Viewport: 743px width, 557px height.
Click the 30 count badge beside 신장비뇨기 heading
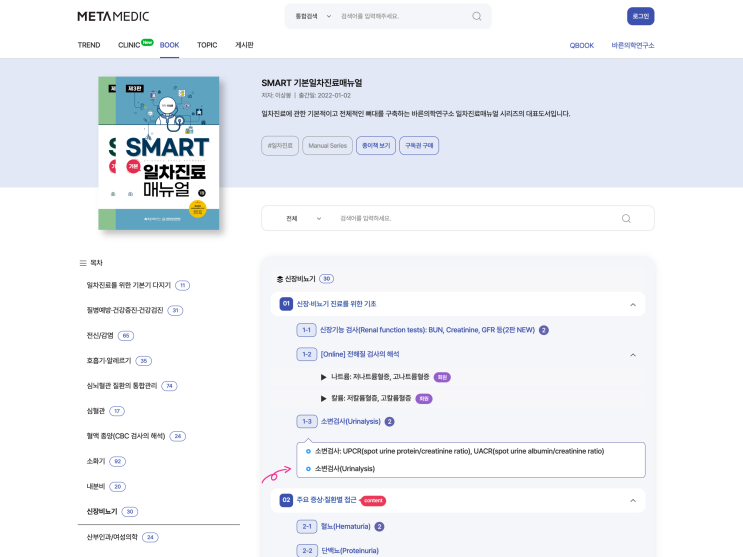326,279
